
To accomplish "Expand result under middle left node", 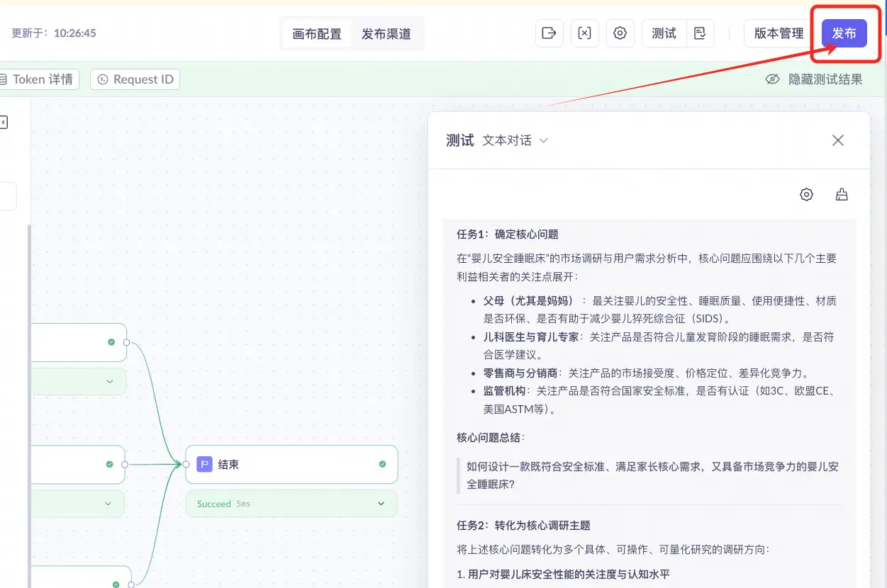I will click(x=108, y=504).
